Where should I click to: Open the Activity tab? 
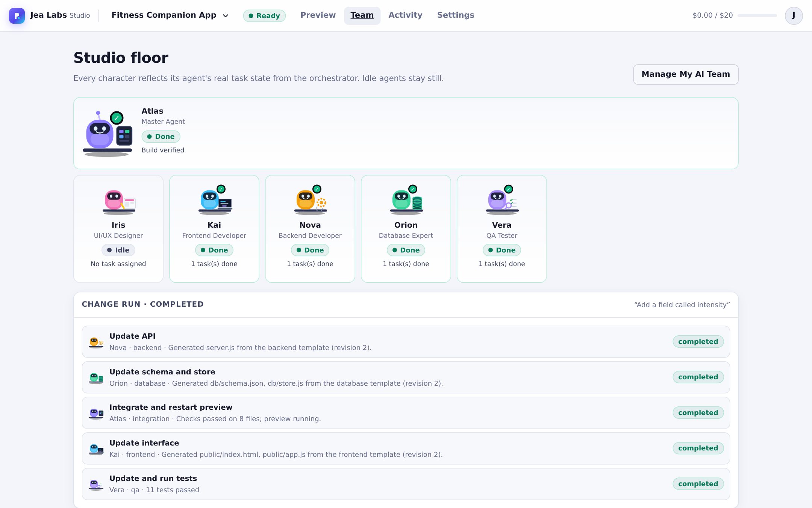(x=405, y=15)
